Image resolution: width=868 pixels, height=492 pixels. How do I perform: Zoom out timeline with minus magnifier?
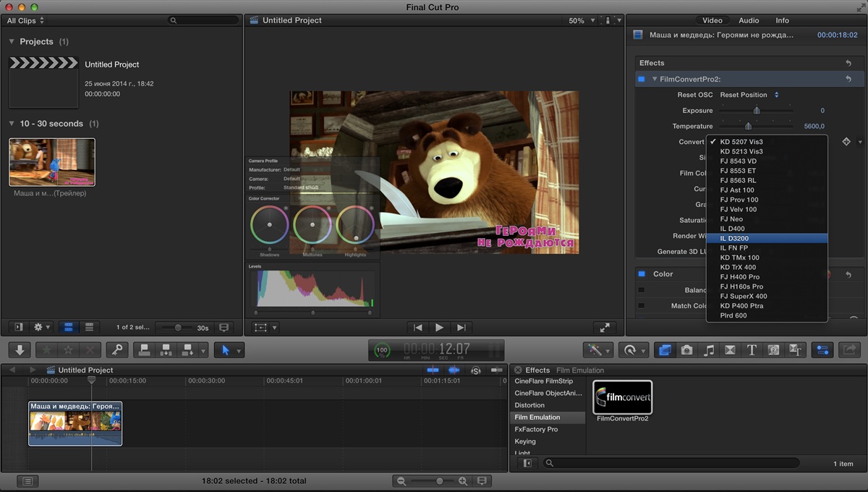tap(401, 481)
